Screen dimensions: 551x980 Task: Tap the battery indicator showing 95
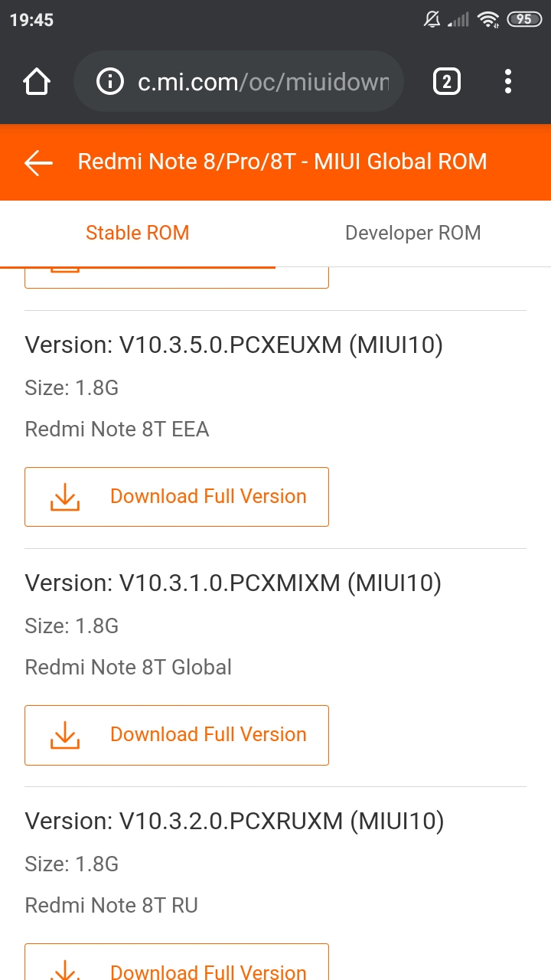click(524, 20)
